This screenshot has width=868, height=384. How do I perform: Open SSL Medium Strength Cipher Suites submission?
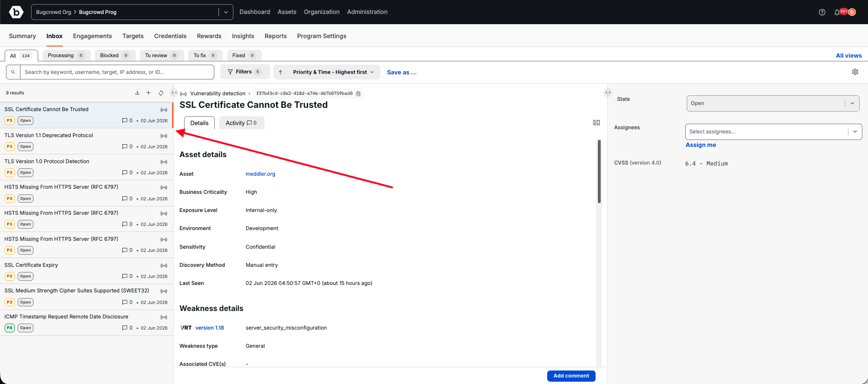86,297
